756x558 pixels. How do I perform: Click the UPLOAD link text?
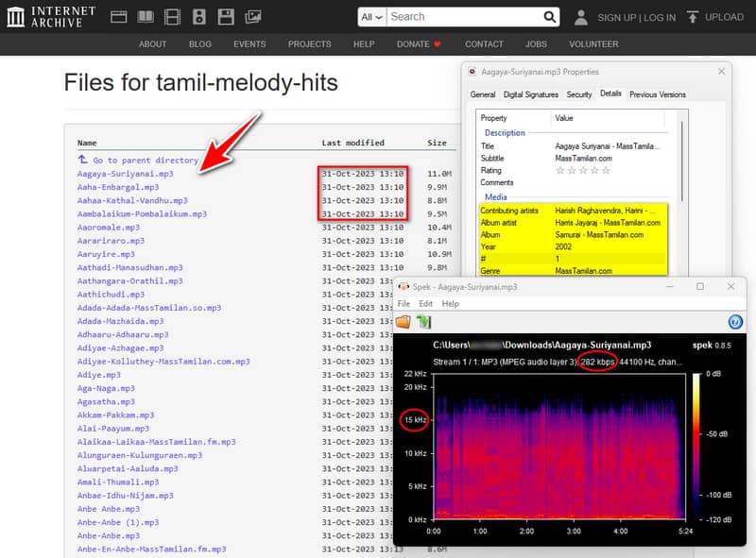[x=724, y=17]
